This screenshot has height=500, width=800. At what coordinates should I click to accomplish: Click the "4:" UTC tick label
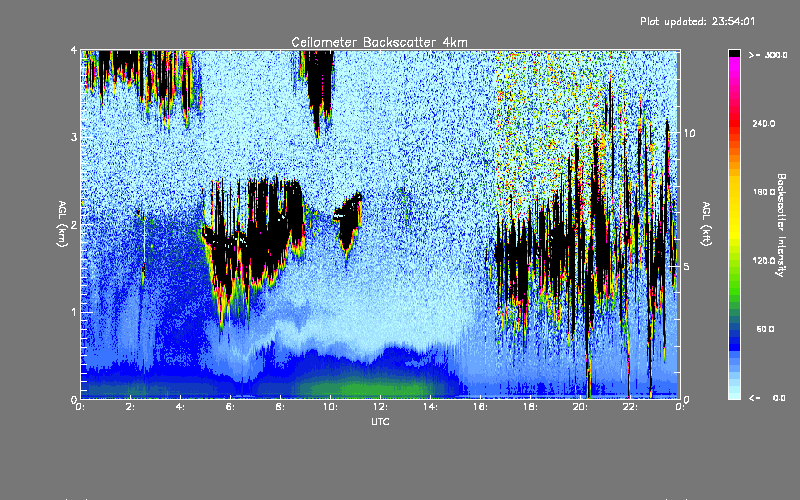point(181,407)
